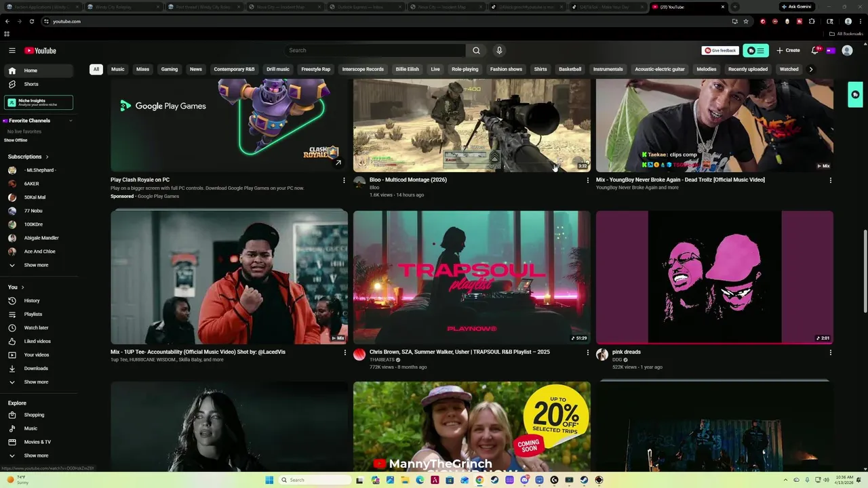Screen dimensions: 868x488
Task: Open Downloads in the sidebar
Action: (x=37, y=368)
